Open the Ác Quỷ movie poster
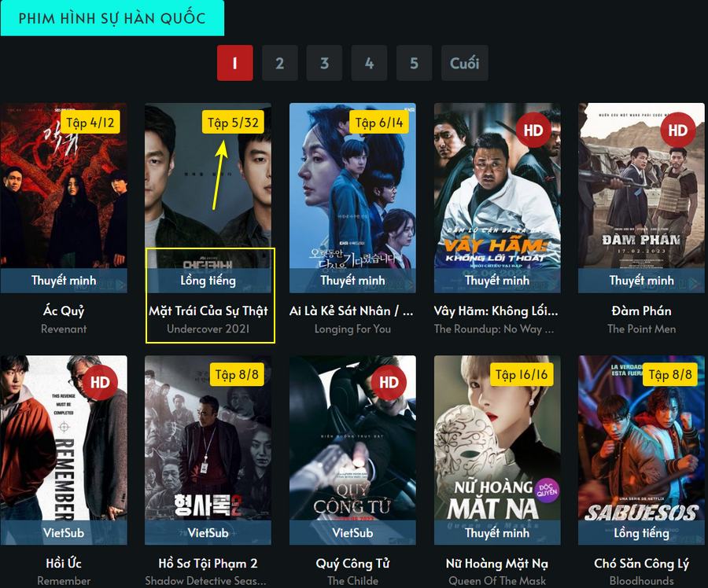The width and height of the screenshot is (708, 588). (64, 197)
